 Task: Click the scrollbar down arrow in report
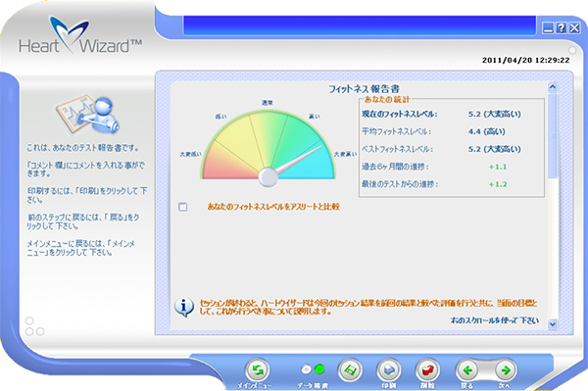[x=553, y=324]
